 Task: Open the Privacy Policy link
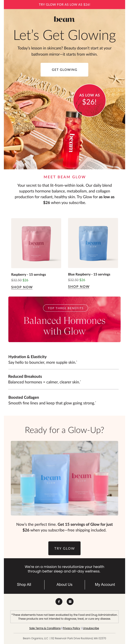[x=71, y=628]
